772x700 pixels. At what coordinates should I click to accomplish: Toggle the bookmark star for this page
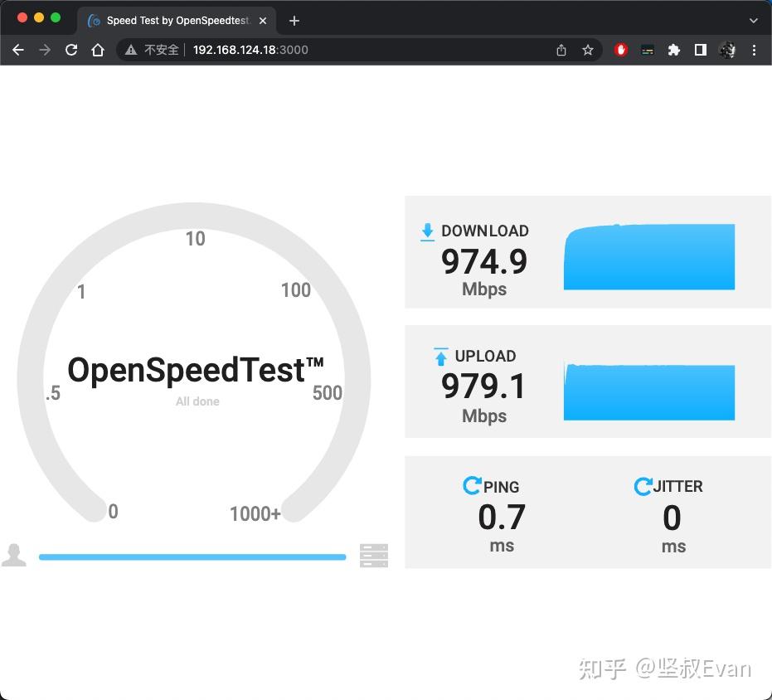588,50
